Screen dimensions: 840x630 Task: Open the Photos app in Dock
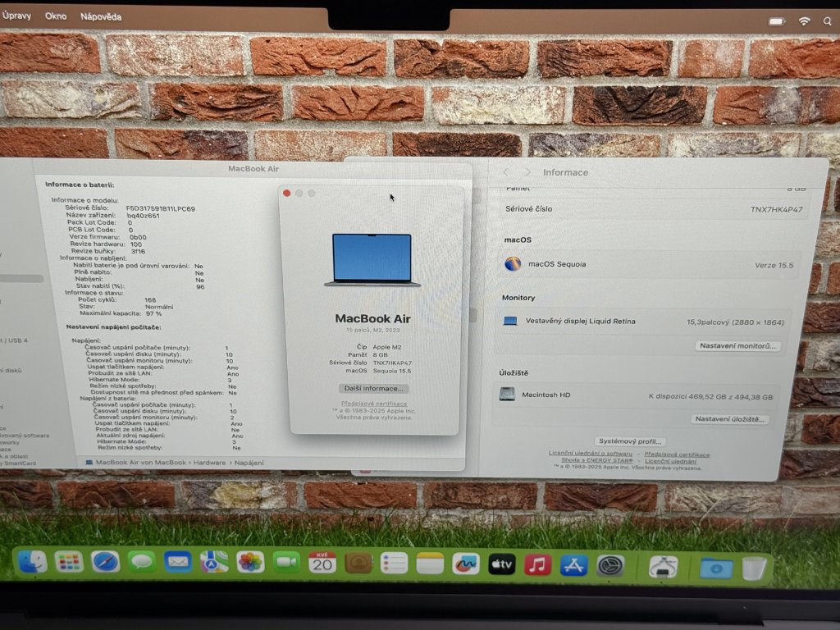pos(250,563)
